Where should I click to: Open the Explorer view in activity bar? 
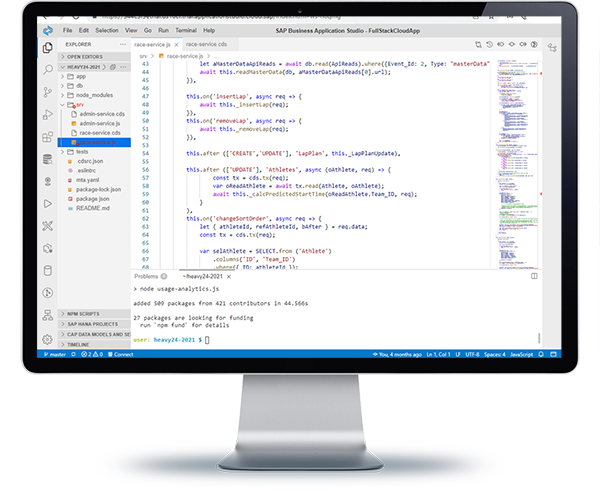[x=47, y=48]
